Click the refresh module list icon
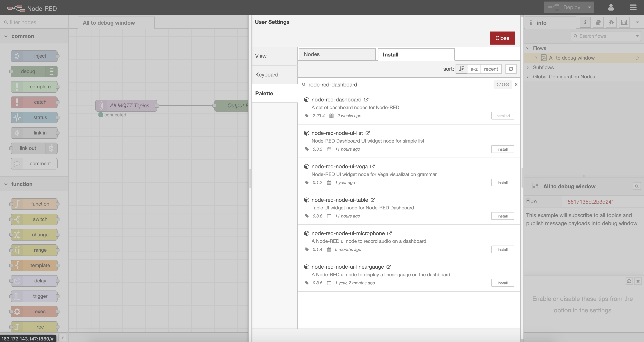Viewport: 644px width, 342px height. 511,69
